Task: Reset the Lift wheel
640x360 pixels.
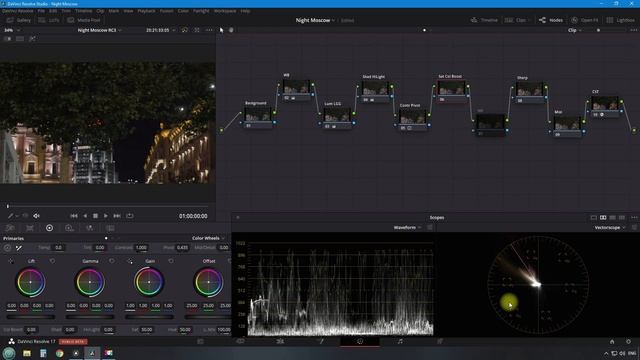Action: (x=52, y=261)
